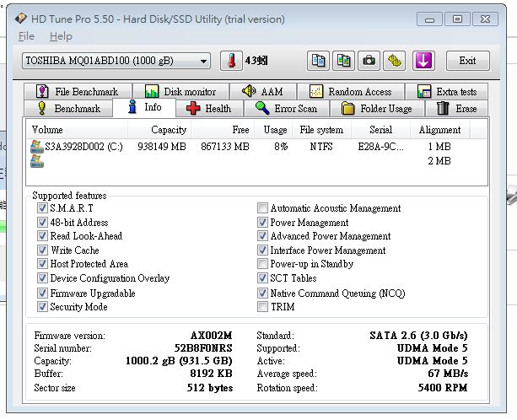Toggle the Advanced Power Management checkbox
This screenshot has width=517, height=420.
tap(262, 235)
